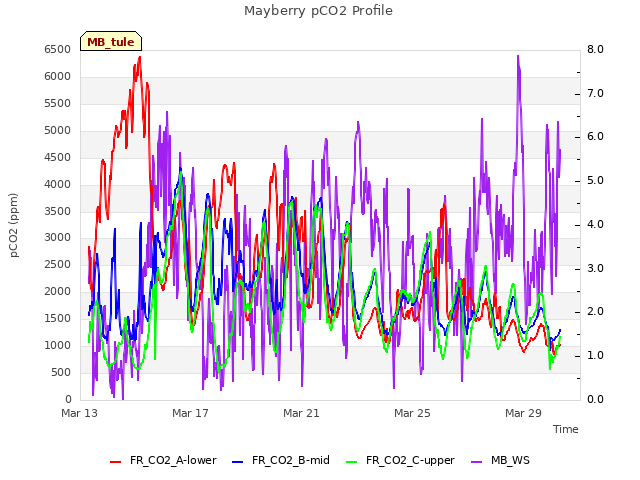Image resolution: width=640 pixels, height=480 pixels.
Task: Click the 0.0 right axis value
Action: [x=595, y=399]
